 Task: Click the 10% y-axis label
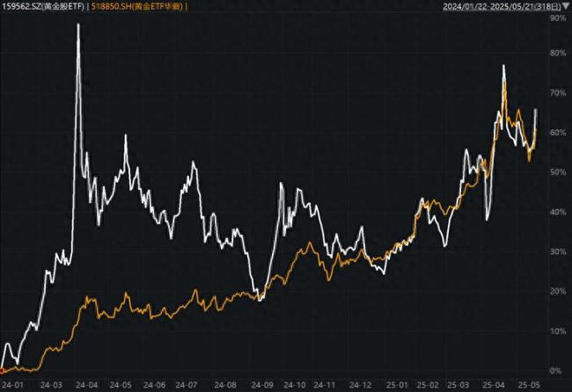click(x=558, y=330)
